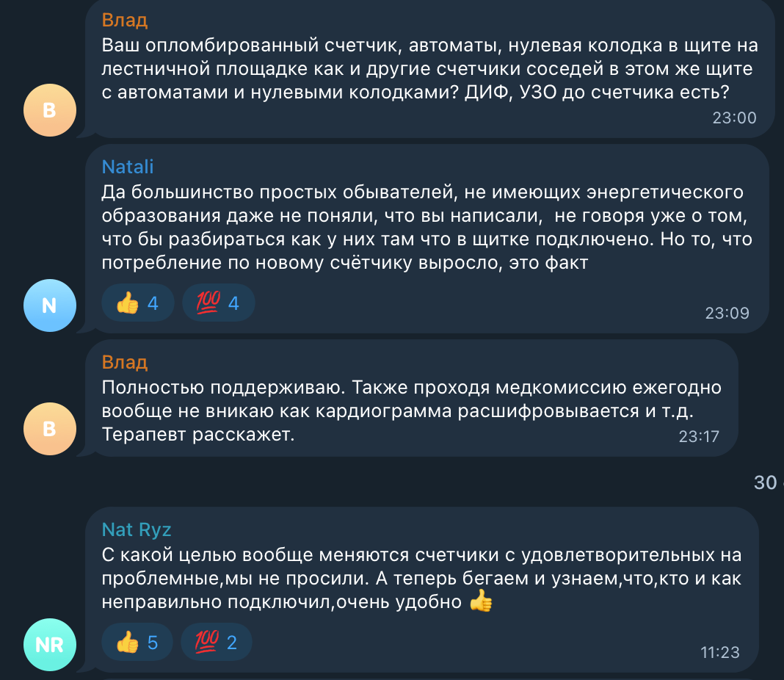This screenshot has height=680, width=784.
Task: Open Nat Ryz's NR avatar
Action: tap(50, 645)
